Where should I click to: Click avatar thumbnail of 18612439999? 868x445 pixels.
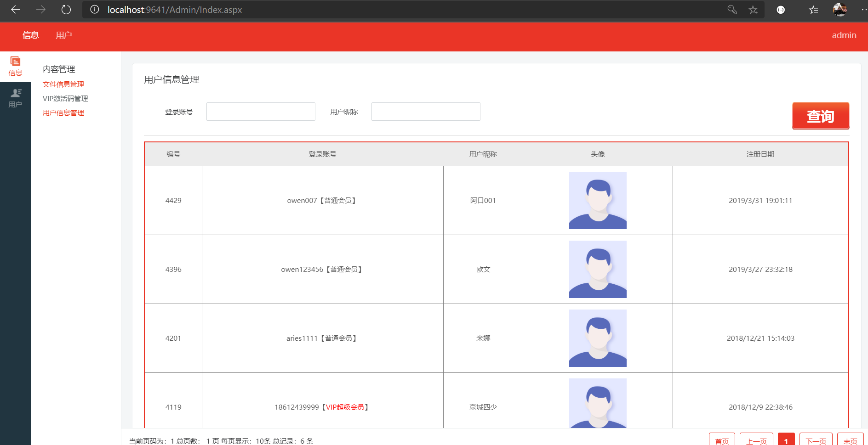click(598, 403)
